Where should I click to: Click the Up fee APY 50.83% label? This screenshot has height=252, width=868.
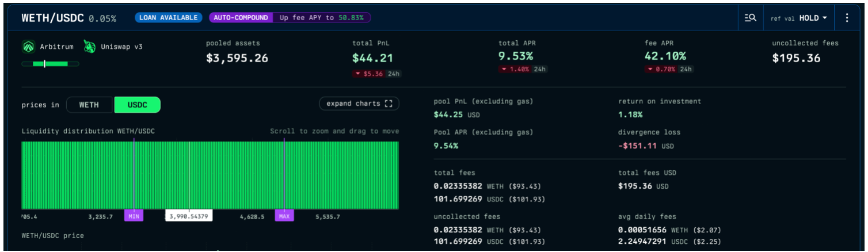(321, 18)
